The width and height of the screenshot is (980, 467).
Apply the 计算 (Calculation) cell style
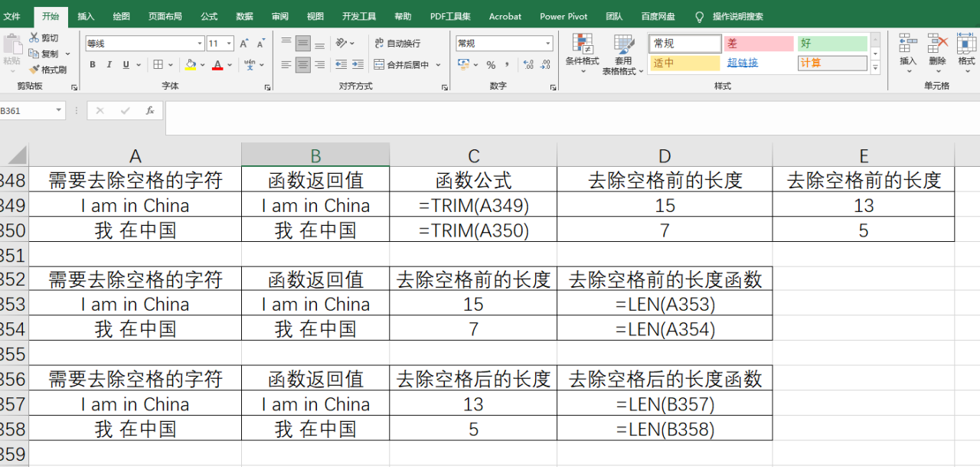pyautogui.click(x=832, y=64)
